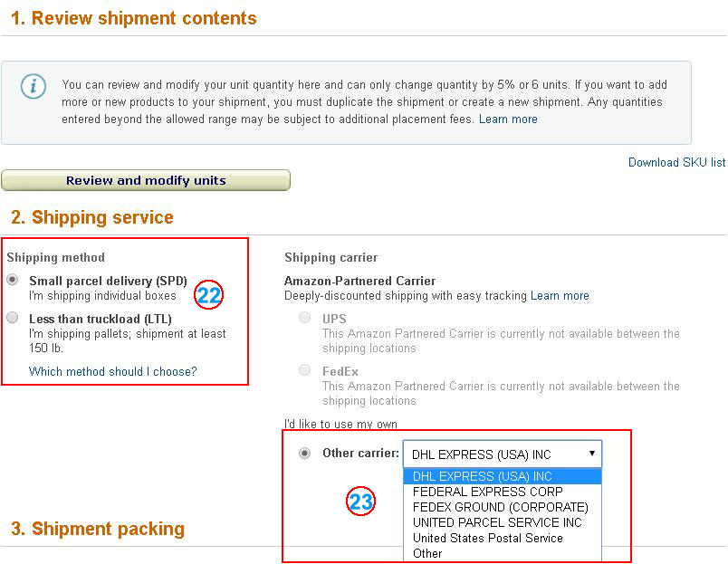Select Small parcel delivery (SPD) option

(x=13, y=281)
